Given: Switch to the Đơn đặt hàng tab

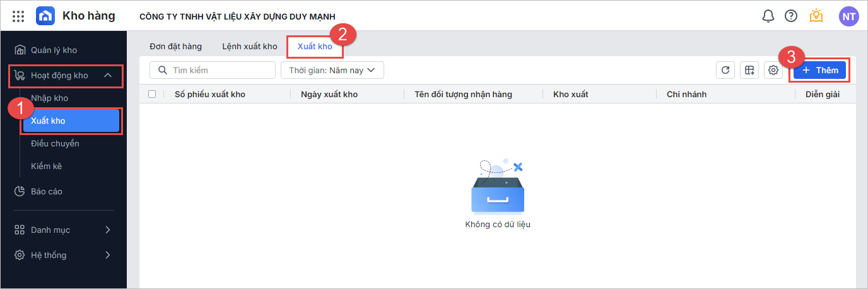Looking at the screenshot, I should [x=175, y=46].
